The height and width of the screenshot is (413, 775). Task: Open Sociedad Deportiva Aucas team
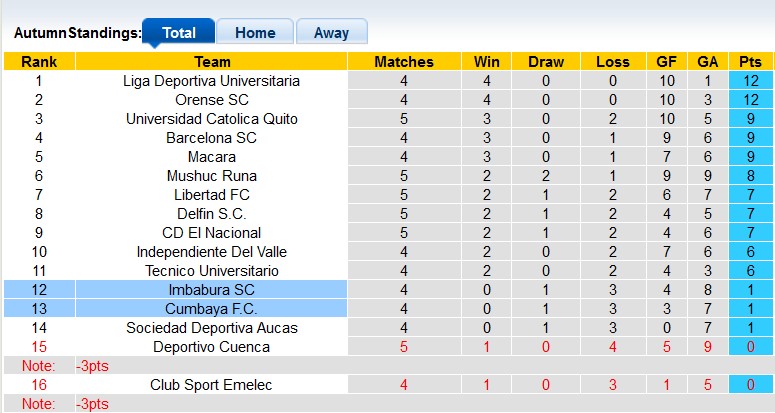[x=212, y=328]
